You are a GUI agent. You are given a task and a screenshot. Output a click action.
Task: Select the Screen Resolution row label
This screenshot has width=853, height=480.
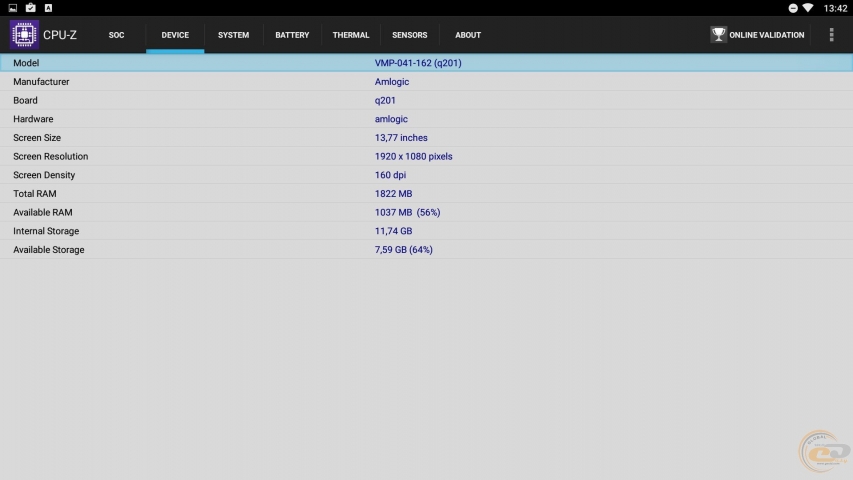click(51, 156)
